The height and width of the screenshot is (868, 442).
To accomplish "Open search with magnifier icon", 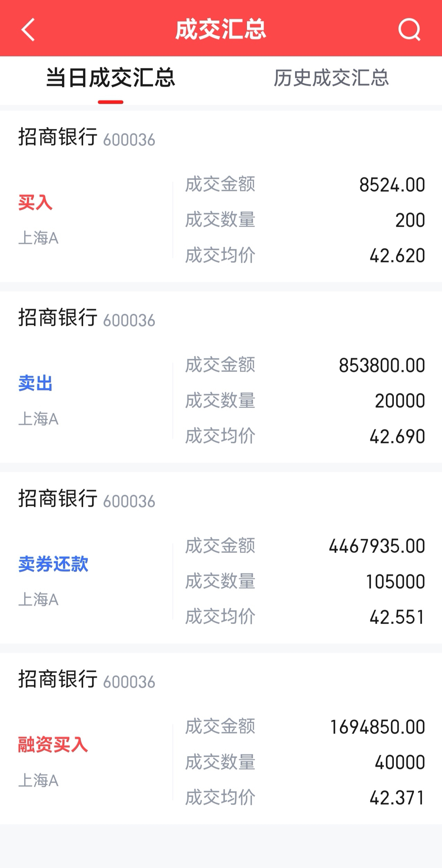I will (x=409, y=30).
